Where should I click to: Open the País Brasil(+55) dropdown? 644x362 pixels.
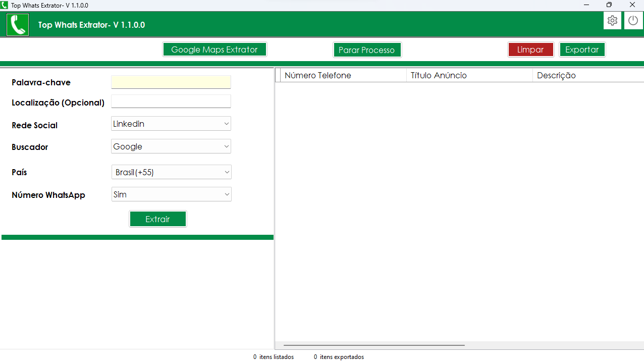(171, 172)
